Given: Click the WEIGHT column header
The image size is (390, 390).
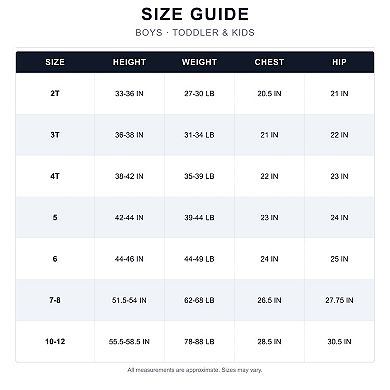Looking at the screenshot, I should point(199,62).
